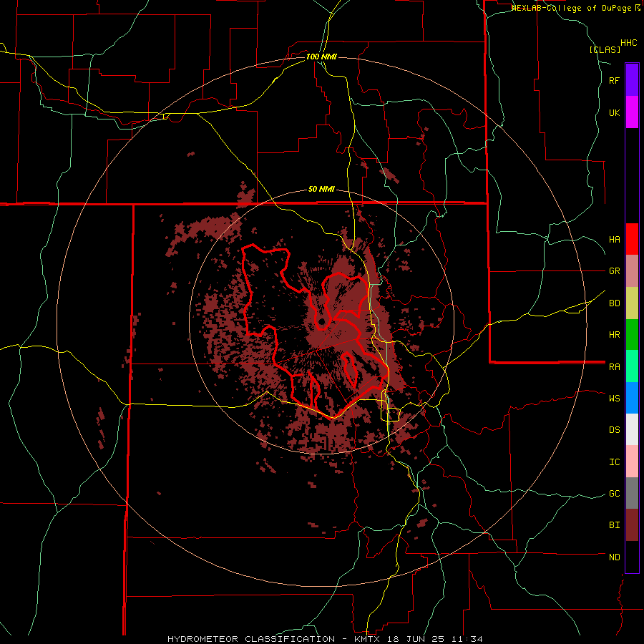Click the DS white legend swatch
Screen dimensions: 644x644
pyautogui.click(x=632, y=429)
